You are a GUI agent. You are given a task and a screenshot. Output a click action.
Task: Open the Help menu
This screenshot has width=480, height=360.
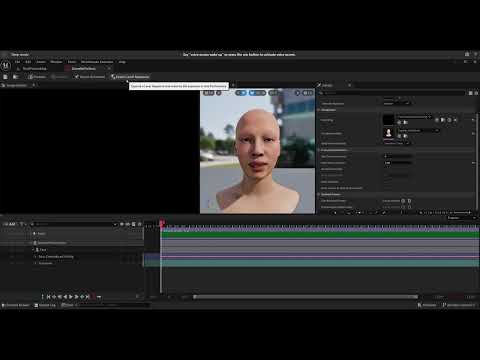click(x=122, y=62)
